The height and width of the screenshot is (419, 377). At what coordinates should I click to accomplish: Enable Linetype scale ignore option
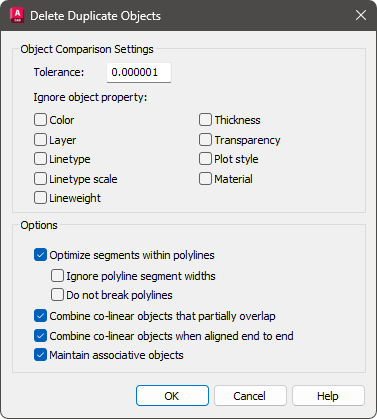pos(40,179)
